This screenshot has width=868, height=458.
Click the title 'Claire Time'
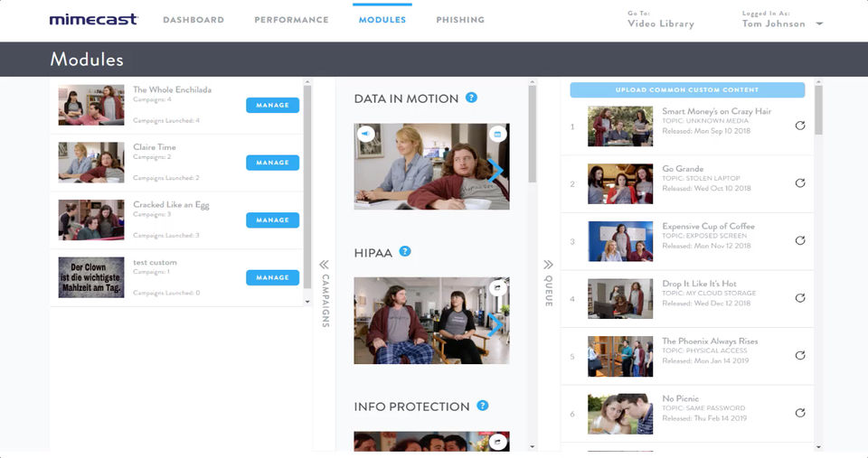click(155, 147)
